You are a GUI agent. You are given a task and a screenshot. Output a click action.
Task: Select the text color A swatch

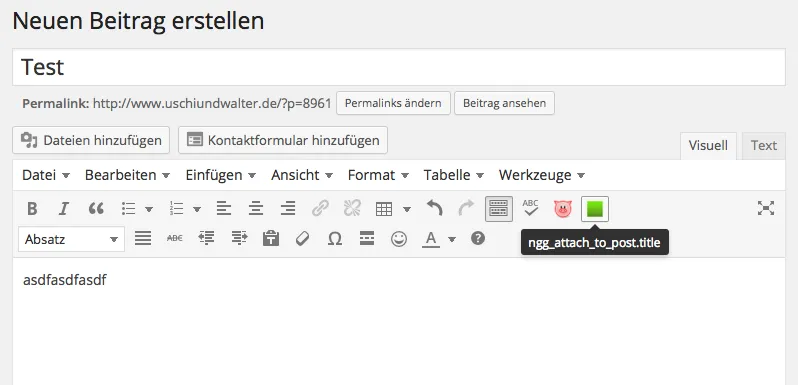431,239
